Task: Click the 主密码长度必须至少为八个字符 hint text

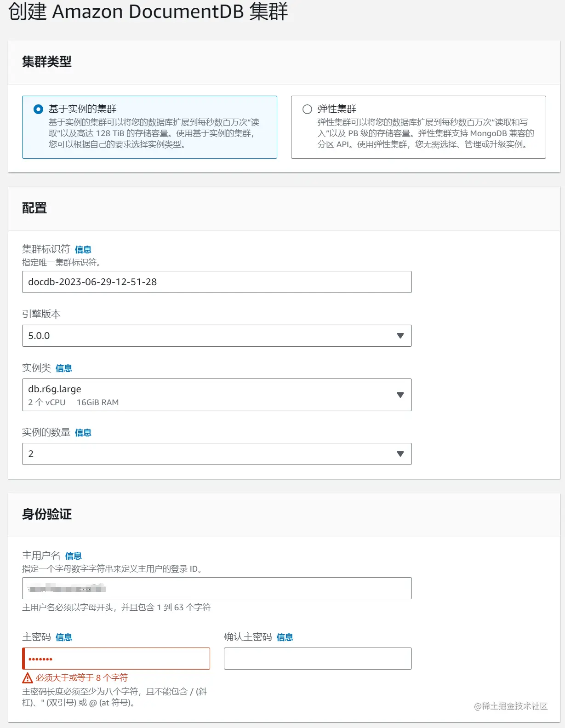Action: 114,697
